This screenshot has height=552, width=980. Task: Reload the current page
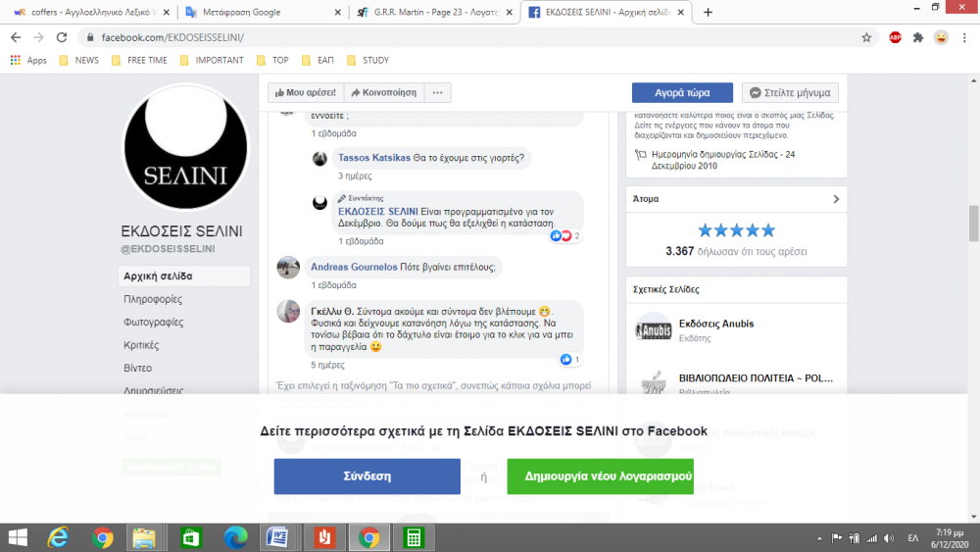click(x=61, y=37)
